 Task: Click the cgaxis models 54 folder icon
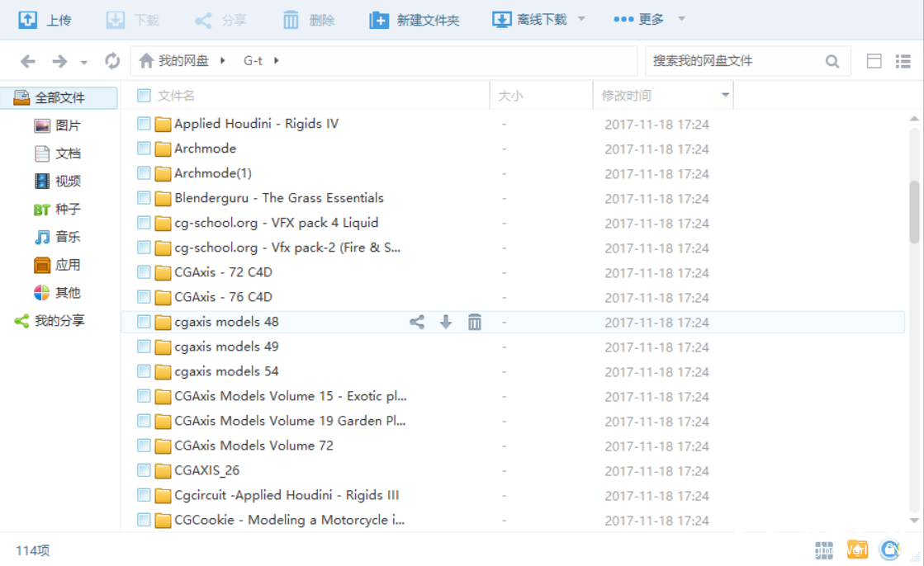pyautogui.click(x=163, y=371)
